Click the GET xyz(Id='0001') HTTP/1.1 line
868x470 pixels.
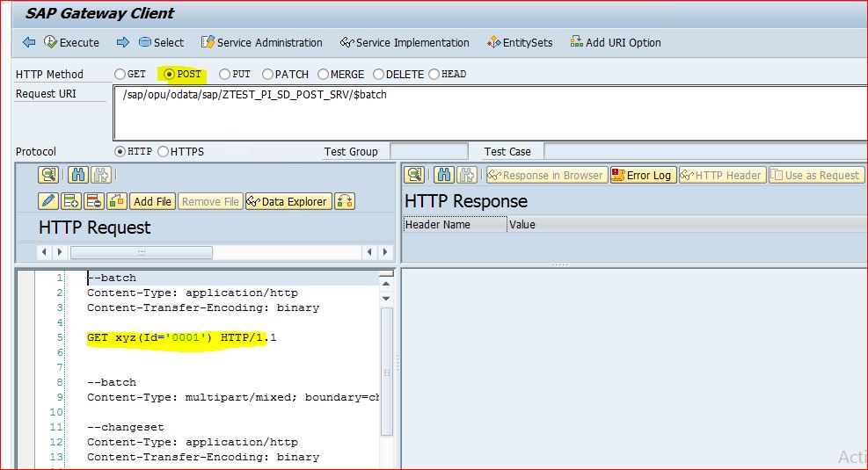tap(181, 337)
